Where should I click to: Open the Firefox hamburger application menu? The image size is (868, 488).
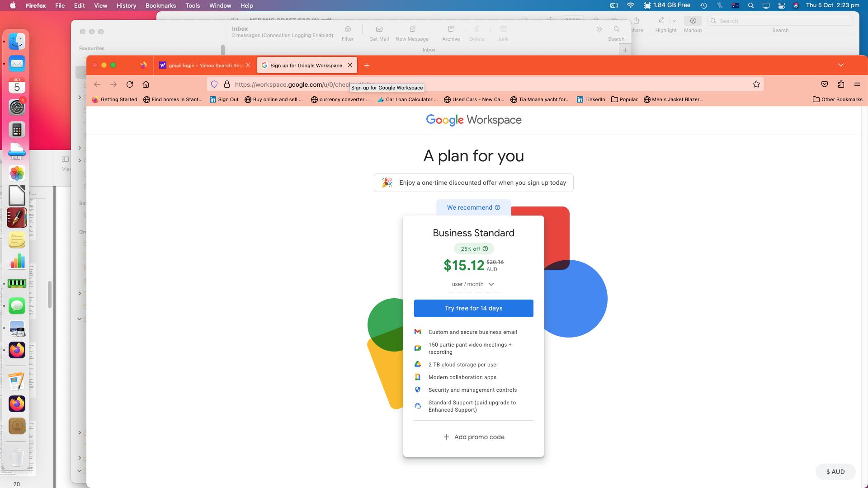click(856, 84)
